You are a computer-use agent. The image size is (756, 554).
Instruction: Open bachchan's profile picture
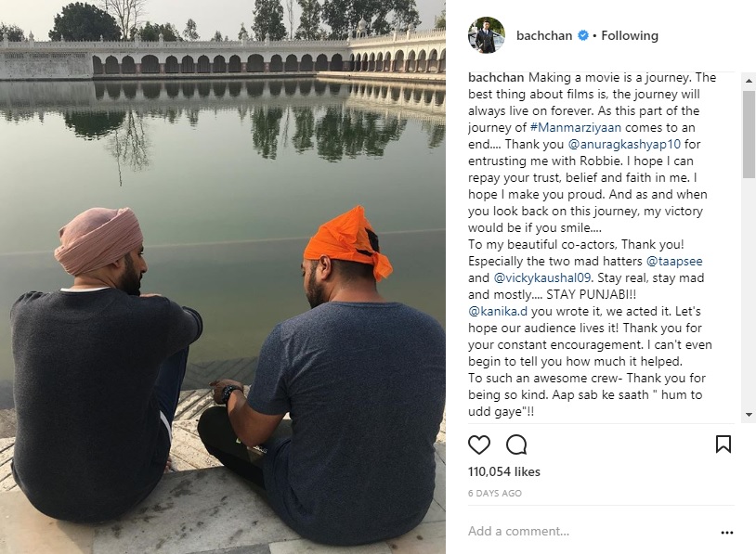(487, 35)
